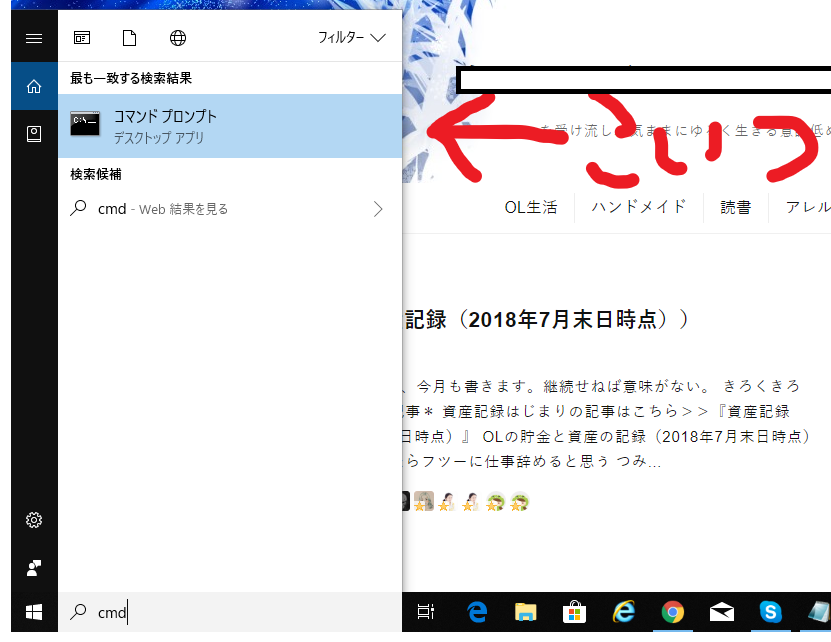The height and width of the screenshot is (642, 831).
Task: Select the Home icon in search sidebar
Action: (x=34, y=86)
